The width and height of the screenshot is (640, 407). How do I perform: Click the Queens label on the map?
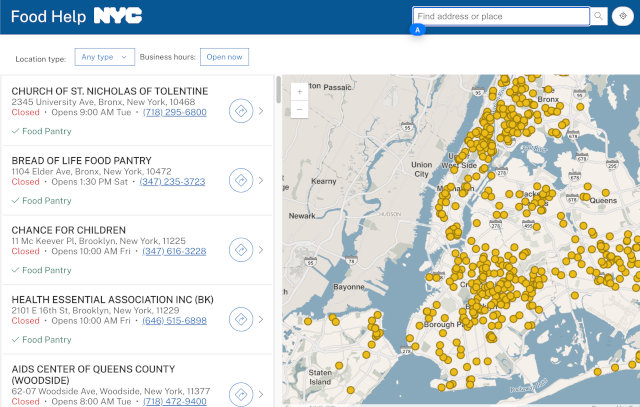click(x=603, y=200)
